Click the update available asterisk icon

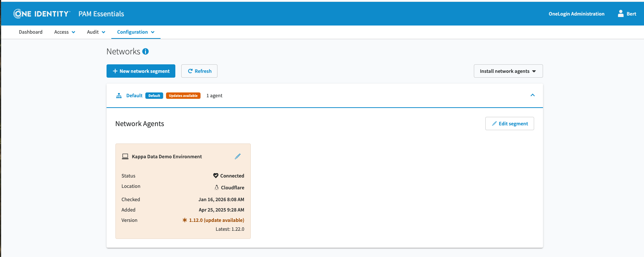click(185, 220)
